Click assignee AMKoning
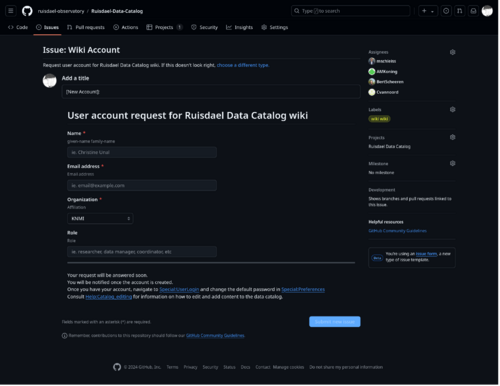 pyautogui.click(x=383, y=72)
